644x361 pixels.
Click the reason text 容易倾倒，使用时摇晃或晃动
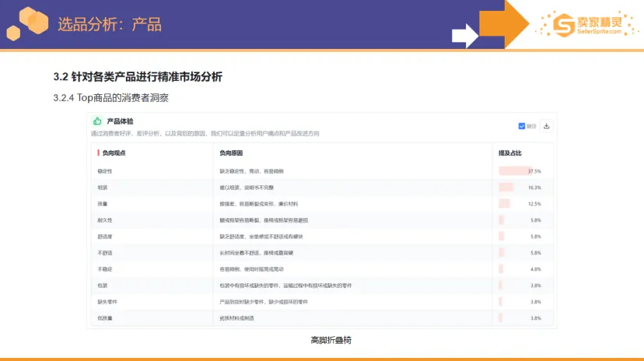tap(251, 269)
